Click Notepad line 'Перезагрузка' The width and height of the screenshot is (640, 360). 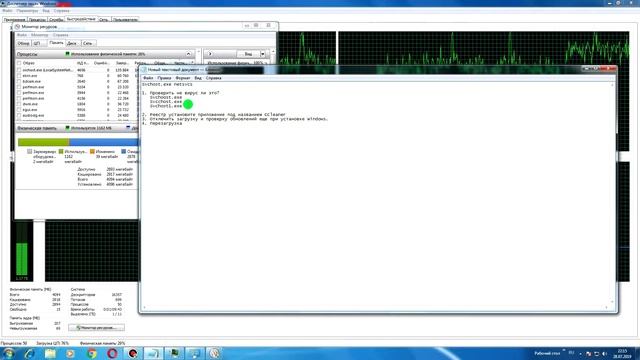pyautogui.click(x=166, y=123)
